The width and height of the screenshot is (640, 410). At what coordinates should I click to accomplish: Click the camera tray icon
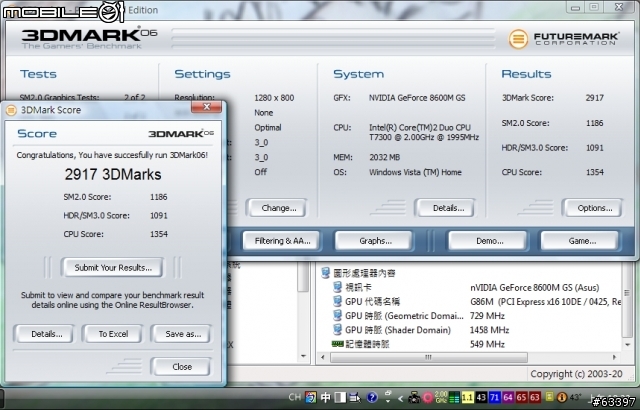pyautogui.click(x=414, y=397)
